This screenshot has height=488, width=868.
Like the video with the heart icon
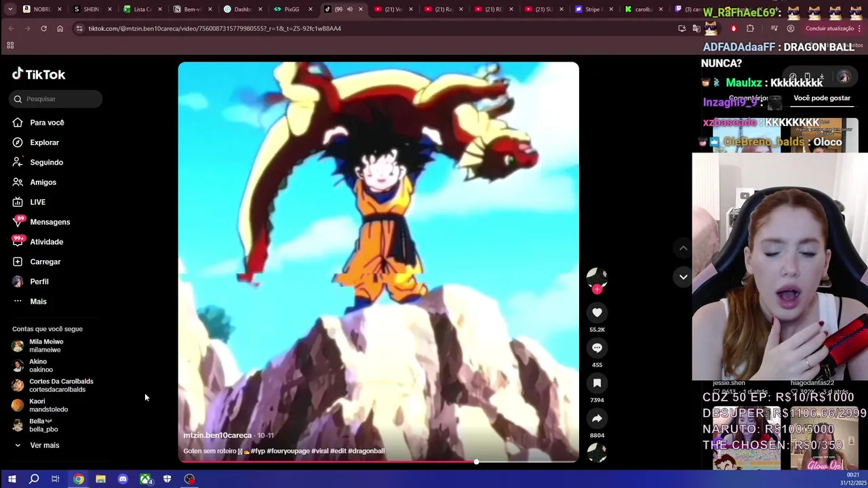[597, 312]
